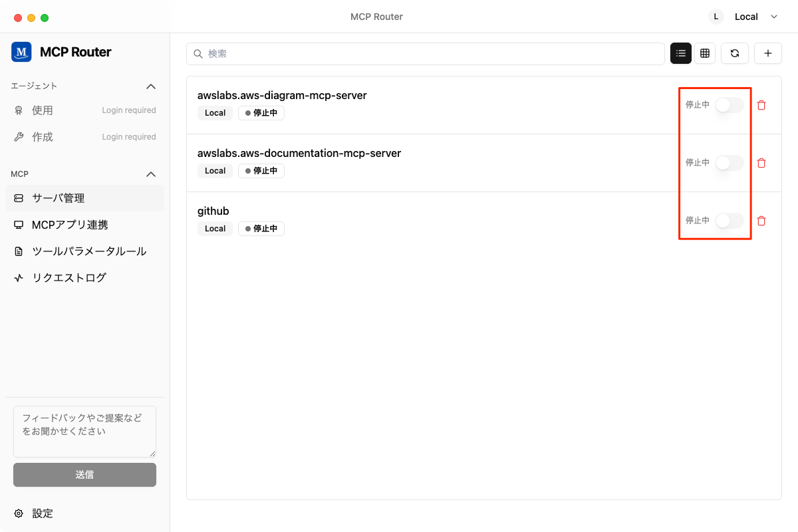
Task: Click the 送信 button
Action: pos(84,475)
